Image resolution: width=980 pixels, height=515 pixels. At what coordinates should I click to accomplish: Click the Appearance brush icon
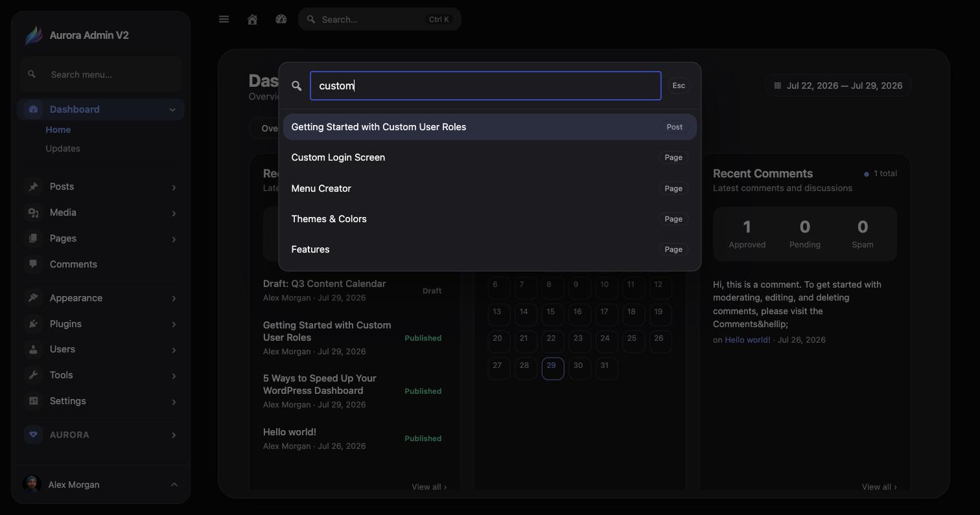[x=34, y=298]
